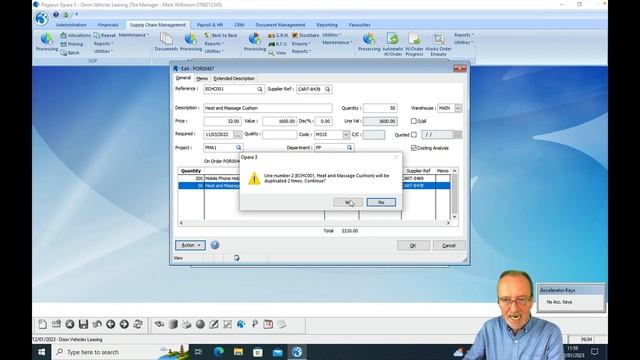Click the horizontal scrollbar of the order lines grid

pos(314,223)
